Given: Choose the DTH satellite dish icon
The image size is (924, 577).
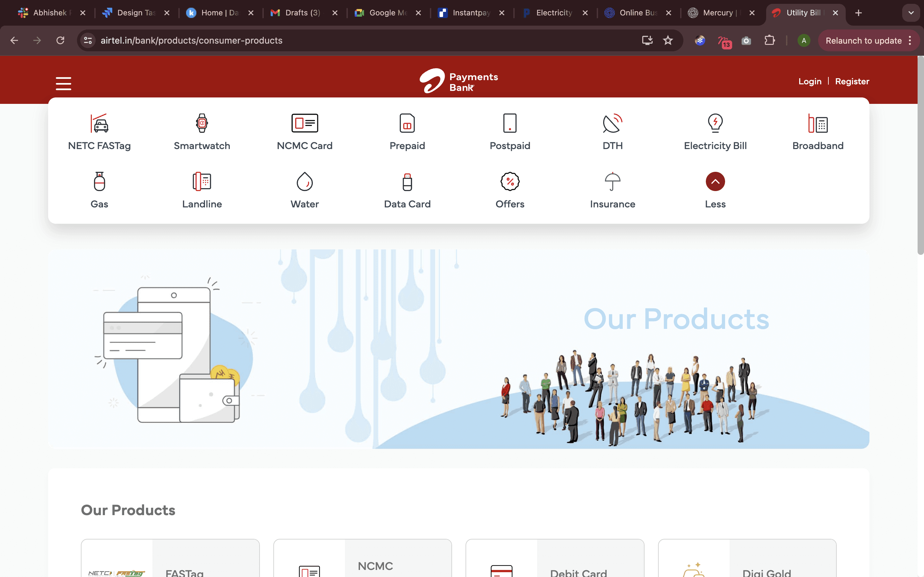Looking at the screenshot, I should point(612,123).
